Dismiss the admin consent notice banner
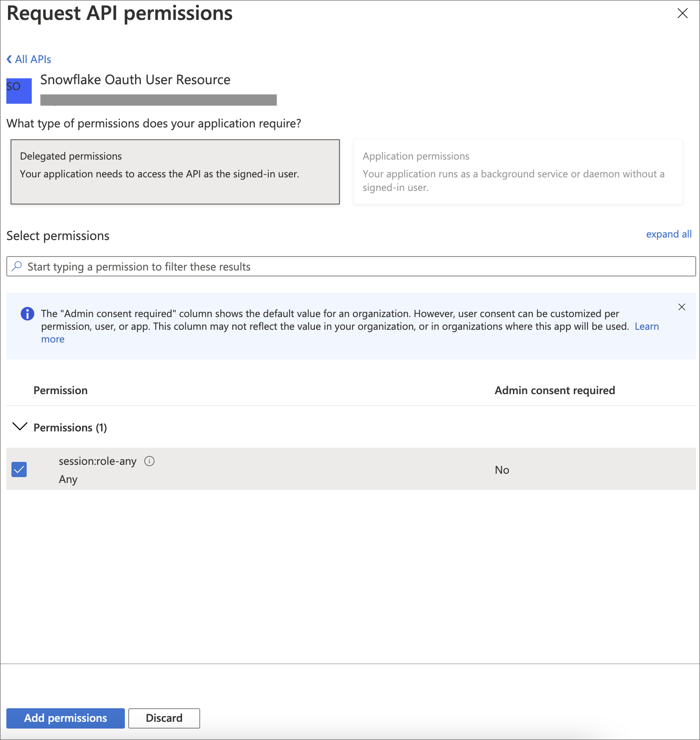 point(682,307)
